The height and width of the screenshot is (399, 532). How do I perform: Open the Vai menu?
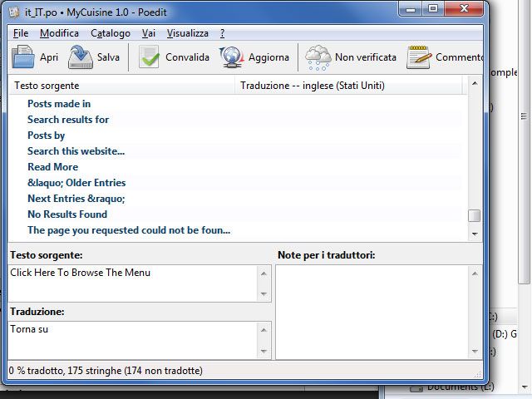149,33
